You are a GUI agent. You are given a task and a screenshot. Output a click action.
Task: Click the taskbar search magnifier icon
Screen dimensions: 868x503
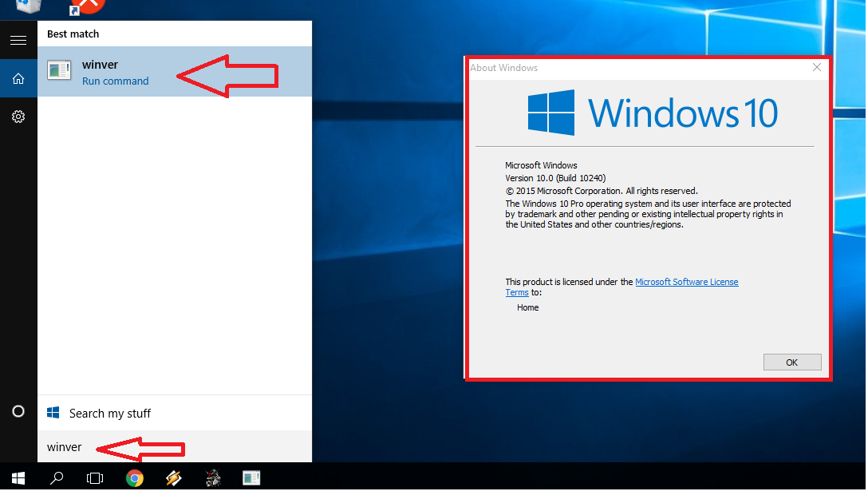57,477
